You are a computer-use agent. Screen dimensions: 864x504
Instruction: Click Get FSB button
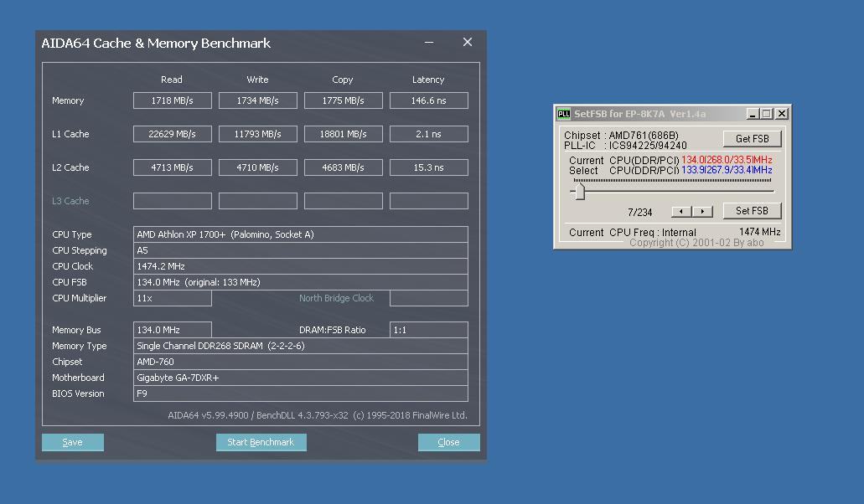[x=753, y=139]
